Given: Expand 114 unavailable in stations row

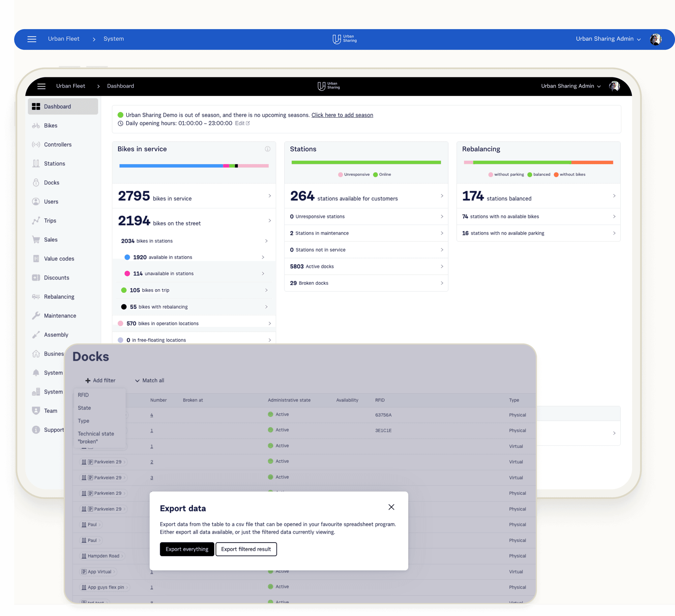Looking at the screenshot, I should point(194,274).
